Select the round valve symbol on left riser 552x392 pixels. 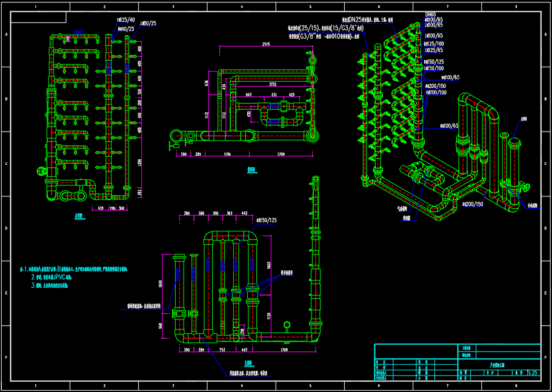41,172
